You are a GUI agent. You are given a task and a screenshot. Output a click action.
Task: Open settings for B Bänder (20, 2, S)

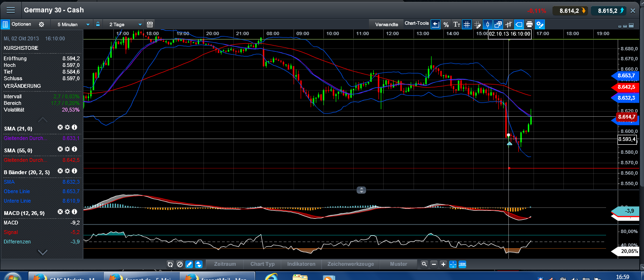point(67,171)
